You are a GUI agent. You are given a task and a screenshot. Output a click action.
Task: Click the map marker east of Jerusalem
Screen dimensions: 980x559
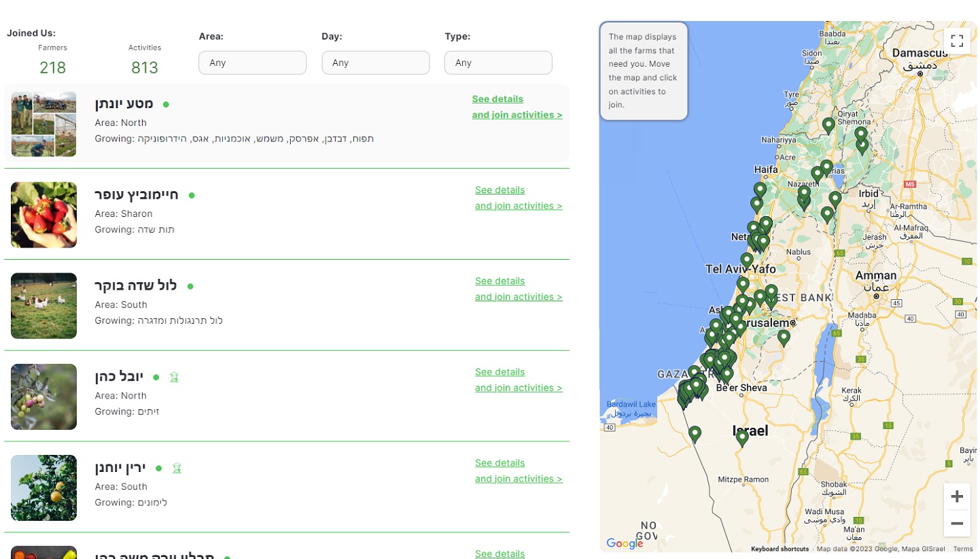[x=784, y=337]
